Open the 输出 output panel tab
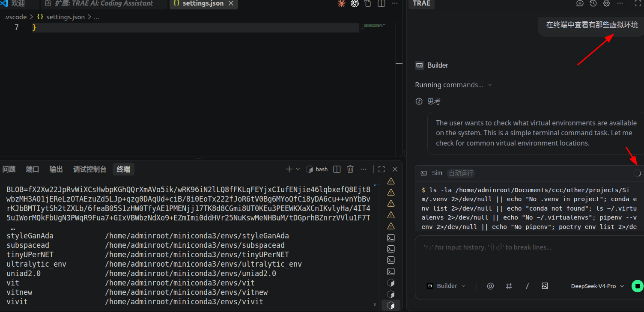This screenshot has width=644, height=312. pos(56,169)
